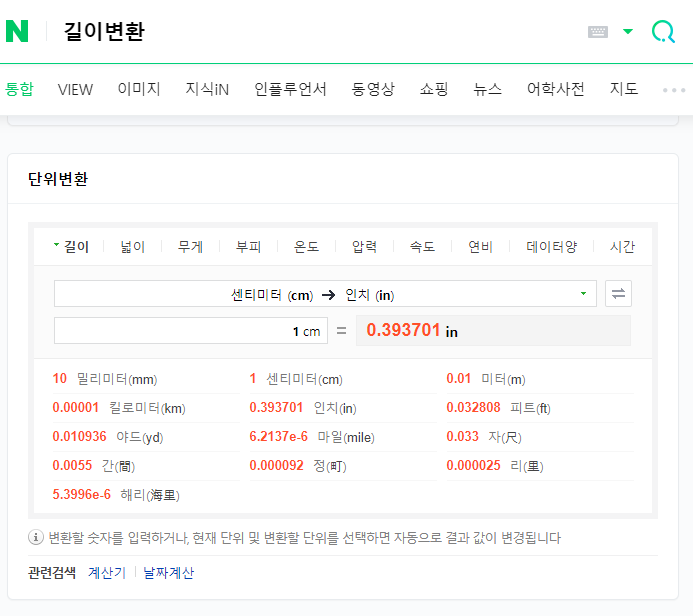693x616 pixels.
Task: Click the 0.393701 in result box
Action: 493,331
